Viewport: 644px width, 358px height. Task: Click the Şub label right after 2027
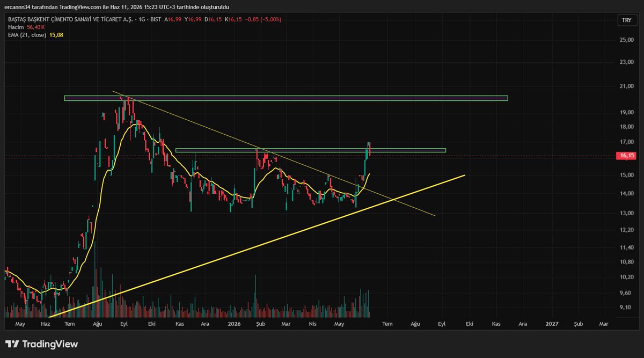pyautogui.click(x=578, y=324)
